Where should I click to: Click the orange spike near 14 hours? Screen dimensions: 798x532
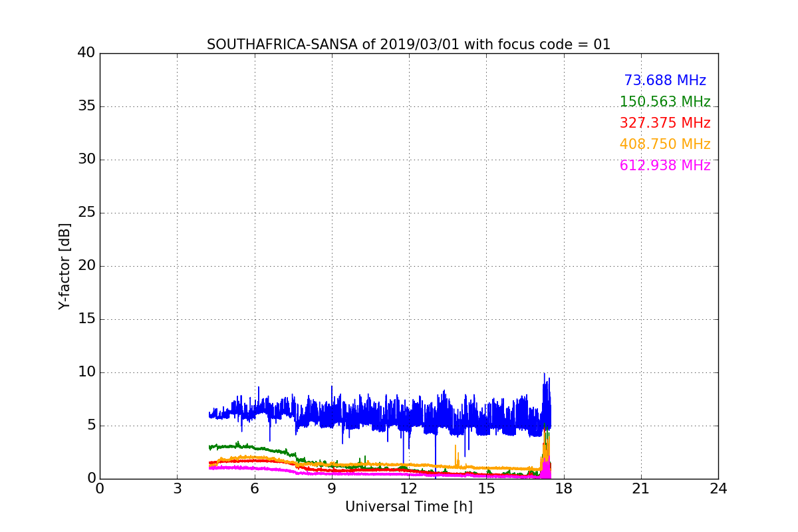[x=456, y=456]
